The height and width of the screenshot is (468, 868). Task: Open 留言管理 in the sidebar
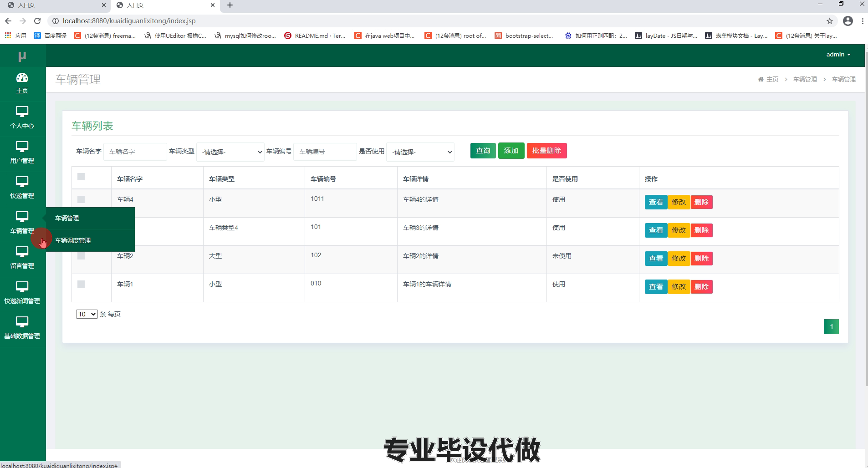pyautogui.click(x=22, y=258)
